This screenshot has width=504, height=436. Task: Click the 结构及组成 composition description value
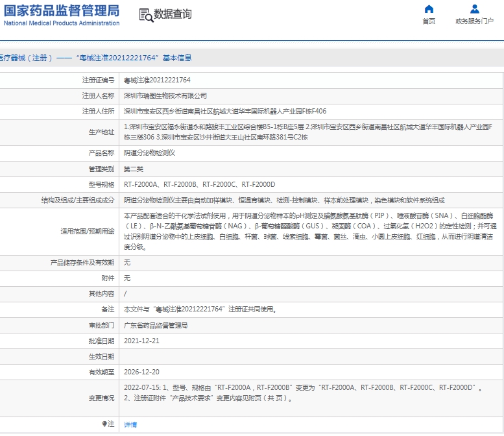284,200
